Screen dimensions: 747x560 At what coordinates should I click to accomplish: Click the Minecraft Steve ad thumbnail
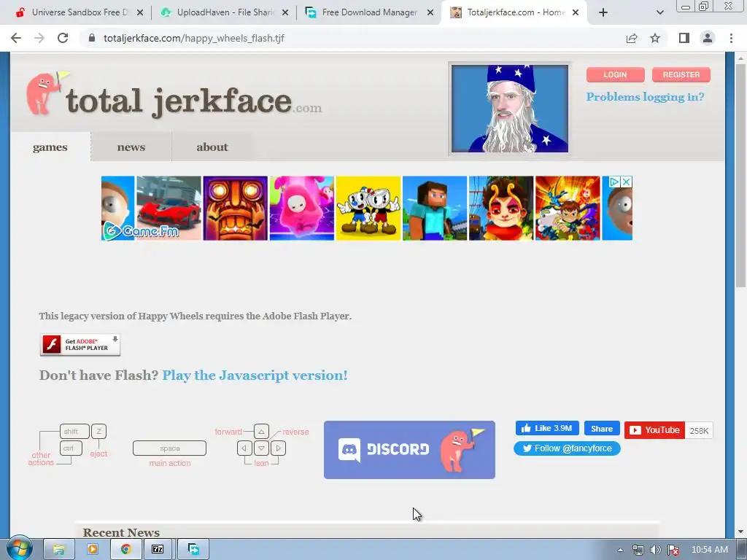(x=435, y=208)
